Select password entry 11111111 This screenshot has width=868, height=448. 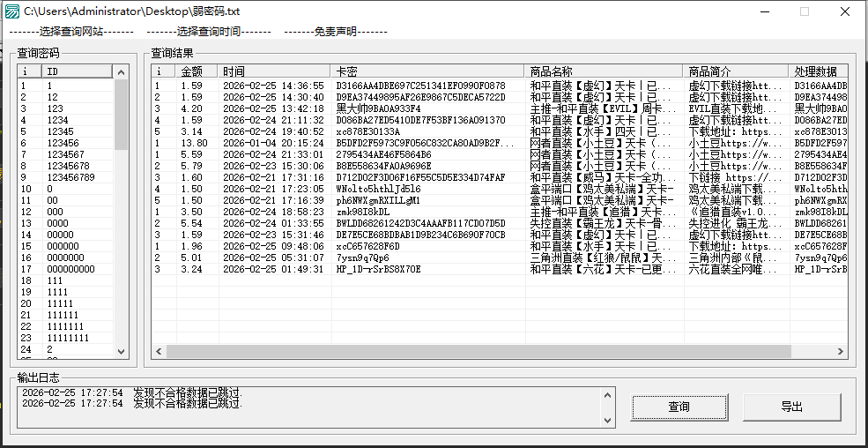(x=66, y=338)
